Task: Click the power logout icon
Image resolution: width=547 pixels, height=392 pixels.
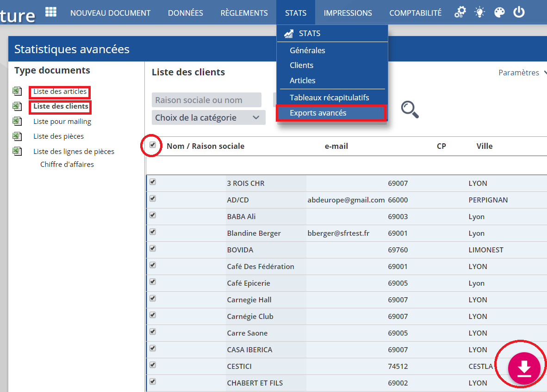Action: click(x=519, y=12)
